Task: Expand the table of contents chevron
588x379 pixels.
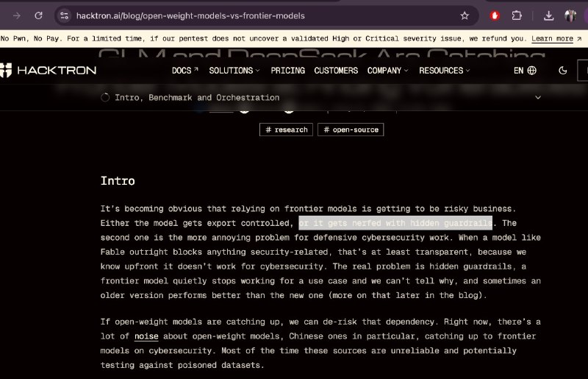Action: pos(538,97)
